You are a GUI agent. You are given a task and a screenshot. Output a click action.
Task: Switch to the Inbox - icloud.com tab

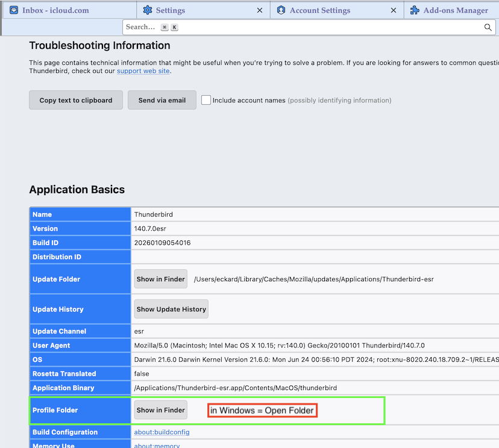pos(69,10)
